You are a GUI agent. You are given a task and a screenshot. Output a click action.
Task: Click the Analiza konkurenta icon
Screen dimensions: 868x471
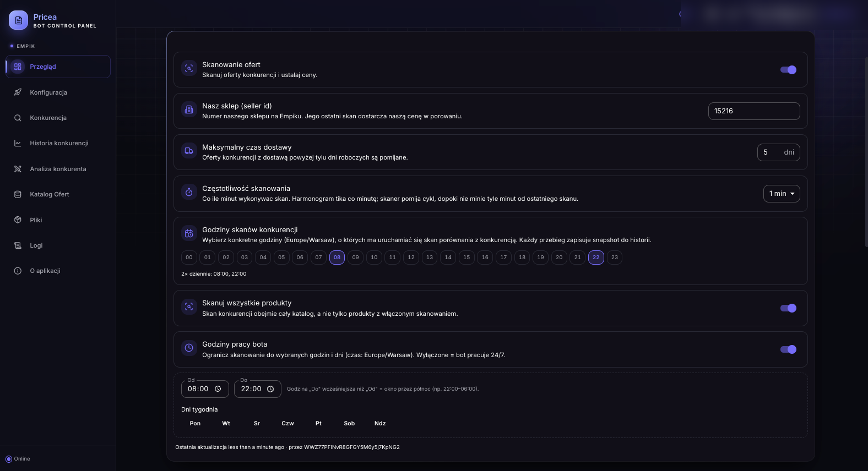tap(18, 169)
